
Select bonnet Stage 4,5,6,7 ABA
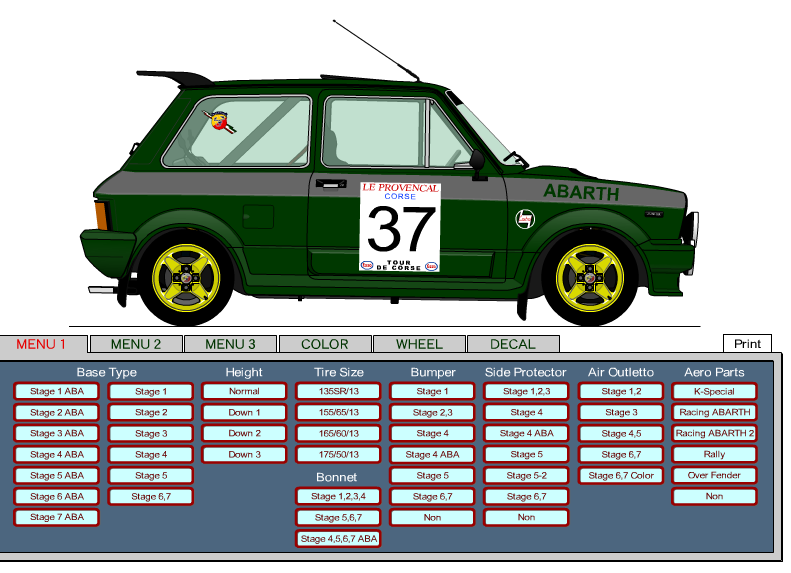[x=338, y=538]
